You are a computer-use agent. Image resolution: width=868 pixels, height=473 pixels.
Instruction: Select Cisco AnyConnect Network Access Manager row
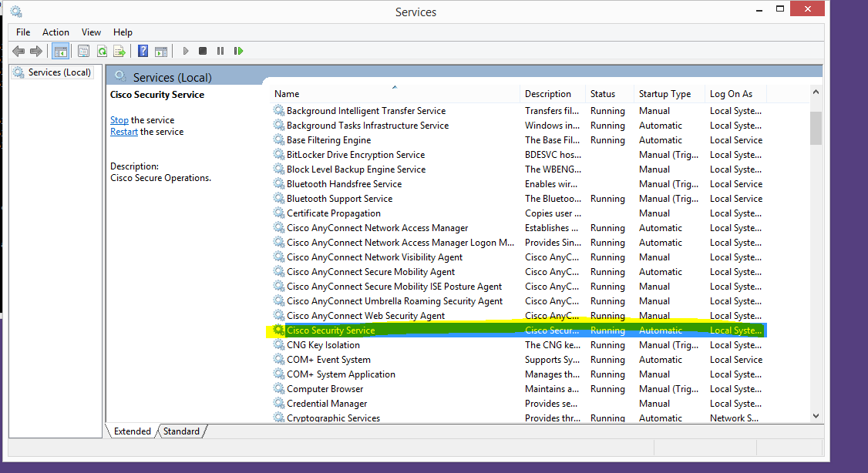[x=519, y=228]
